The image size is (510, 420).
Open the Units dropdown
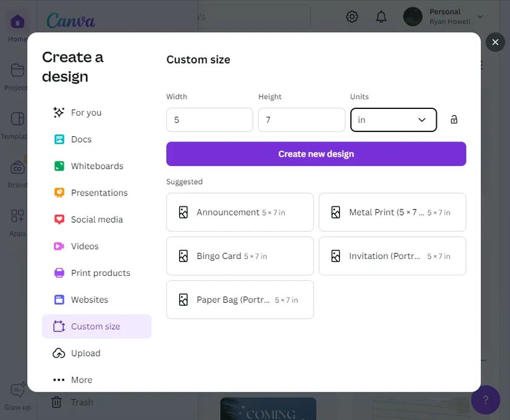tap(393, 120)
